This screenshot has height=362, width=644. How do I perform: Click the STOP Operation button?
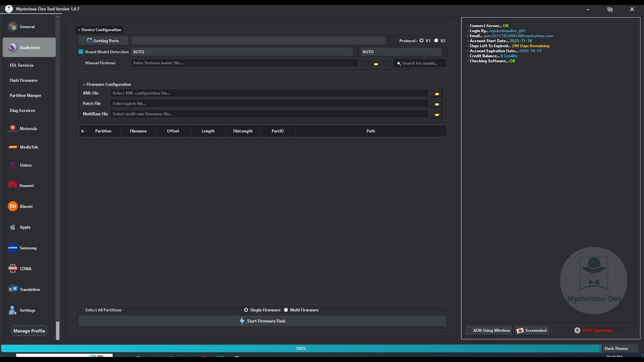point(594,330)
